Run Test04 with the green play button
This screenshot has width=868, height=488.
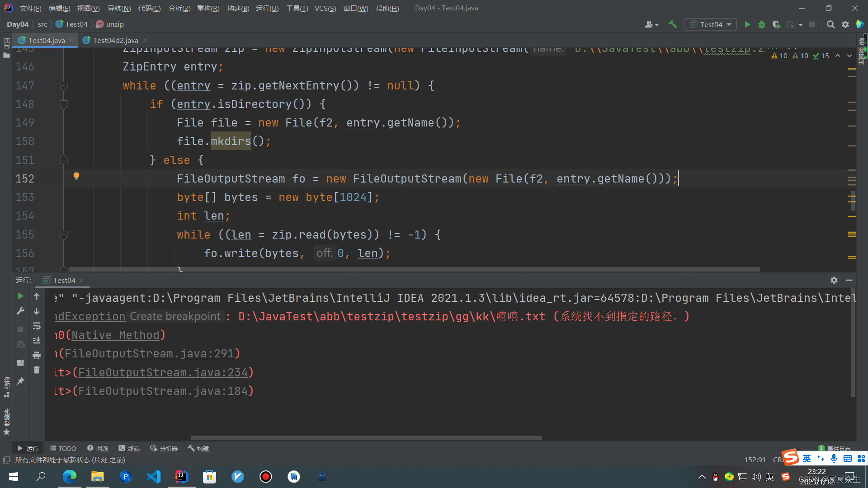point(747,24)
